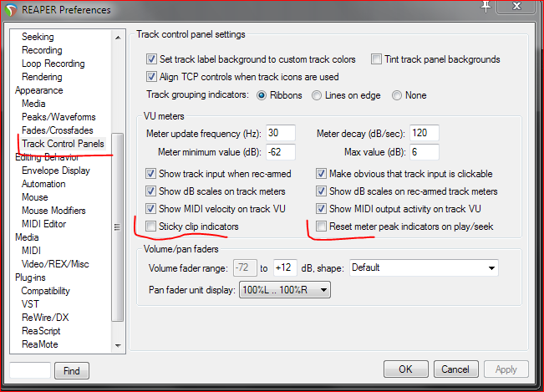
Task: Select Mouse preferences page
Action: pos(35,197)
